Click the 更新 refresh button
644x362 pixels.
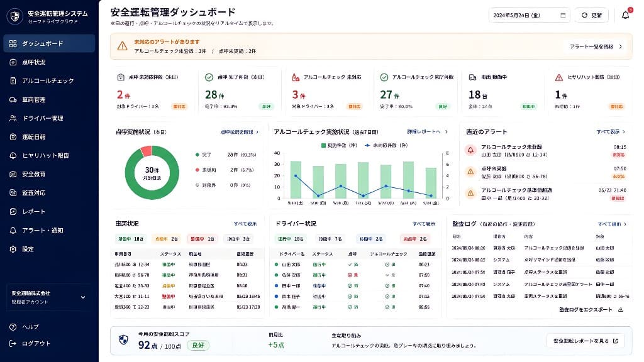(591, 15)
